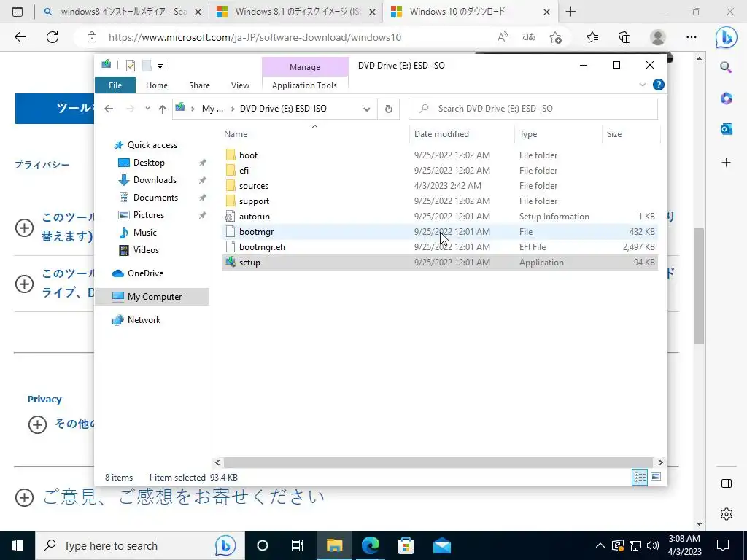Select the sources folder

(x=439, y=186)
